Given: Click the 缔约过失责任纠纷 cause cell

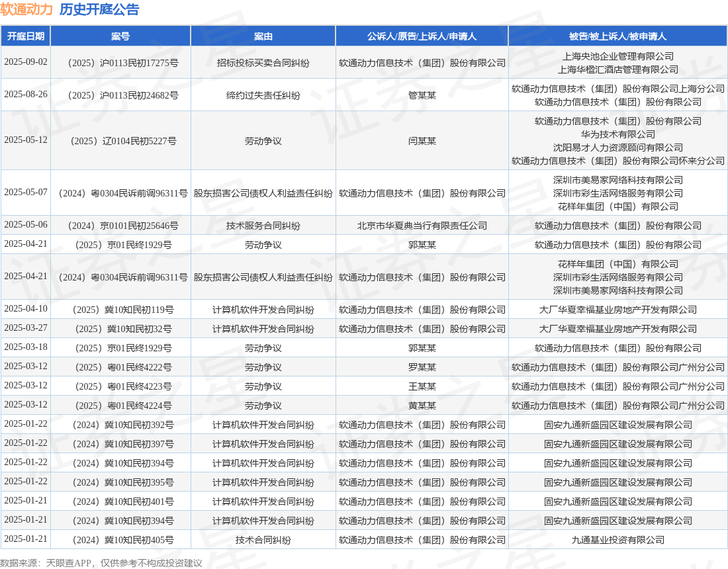Looking at the screenshot, I should coord(263,96).
